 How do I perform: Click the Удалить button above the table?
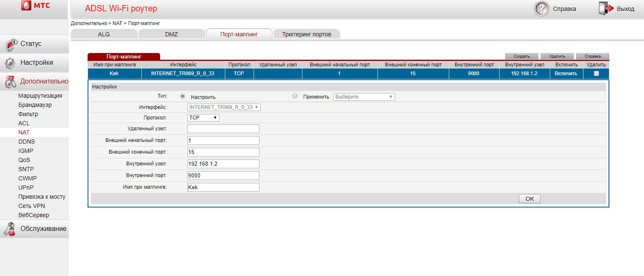point(557,56)
